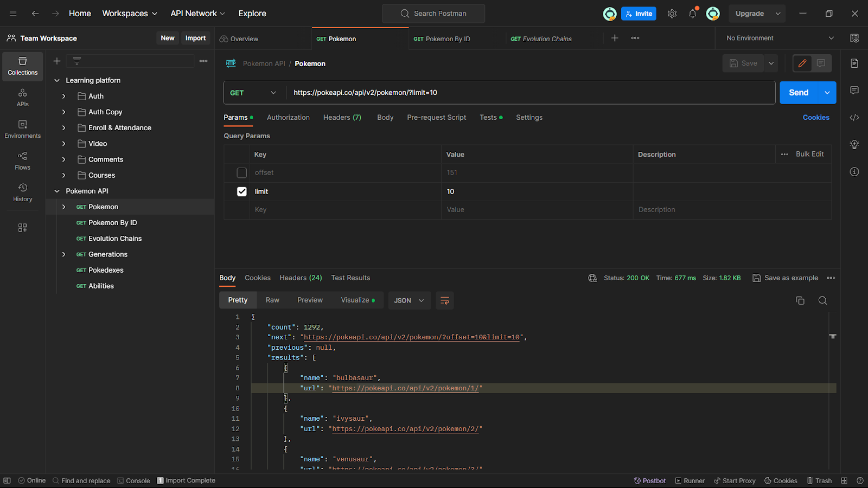Viewport: 868px width, 488px height.
Task: Click the hamburger menu icon
Action: tap(13, 14)
